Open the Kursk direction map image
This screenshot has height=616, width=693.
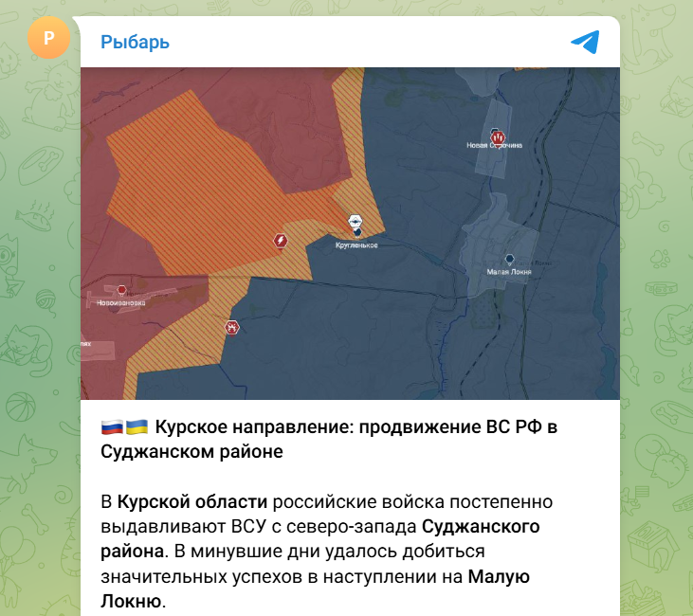[x=350, y=233]
